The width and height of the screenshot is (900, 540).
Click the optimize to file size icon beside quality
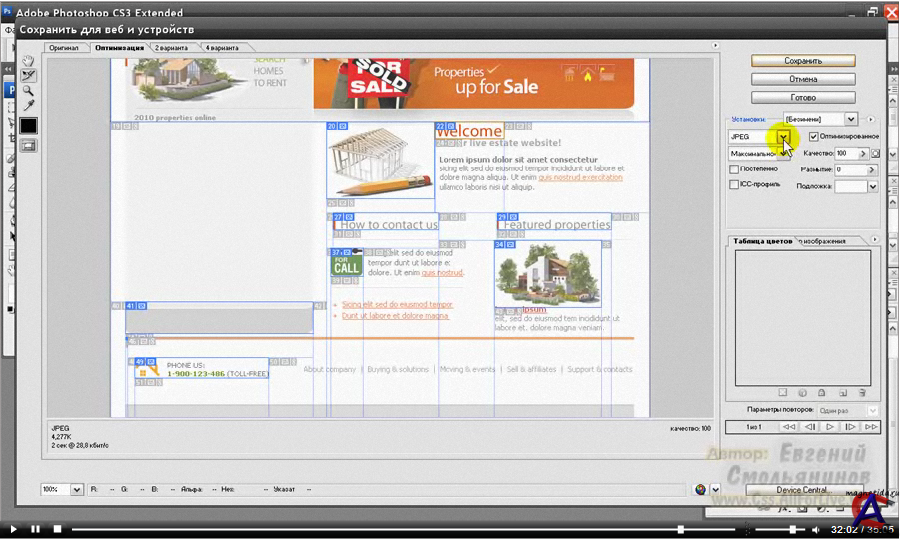pyautogui.click(x=875, y=154)
